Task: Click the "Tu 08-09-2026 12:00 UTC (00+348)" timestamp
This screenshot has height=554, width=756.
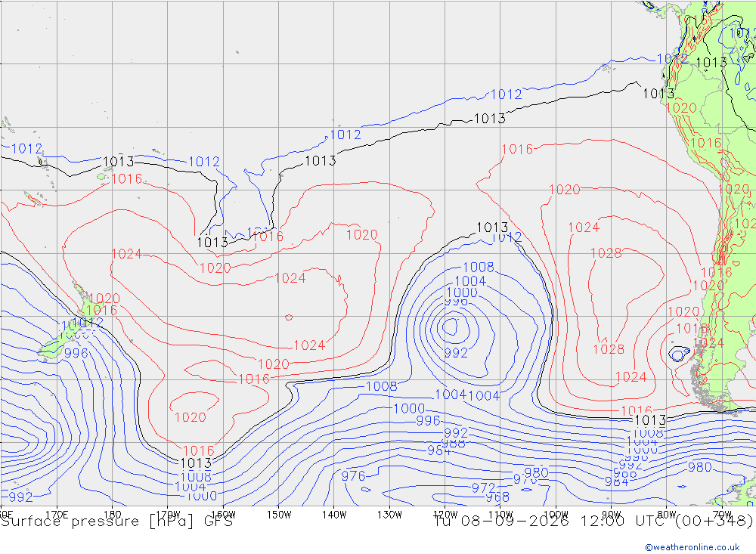Action: tap(593, 522)
